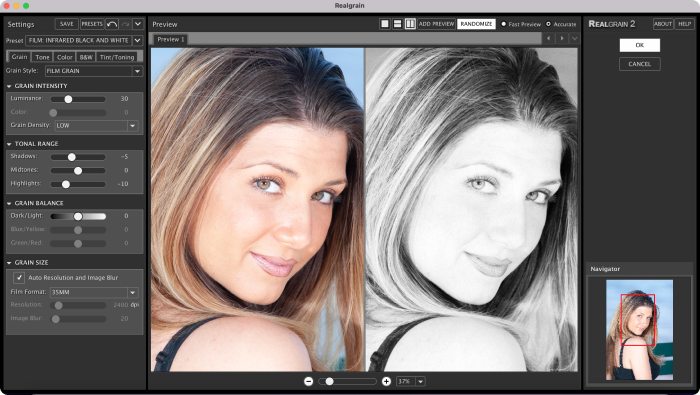Switch to the B&W tab
This screenshot has height=395, width=700.
[x=86, y=57]
